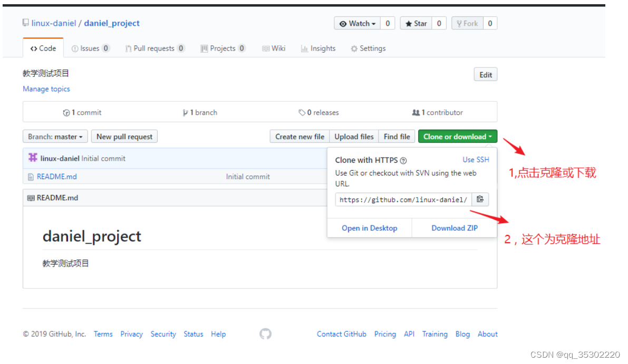Viewport: 628px width, 364px height.
Task: View the 1 branch list
Action: pos(200,112)
